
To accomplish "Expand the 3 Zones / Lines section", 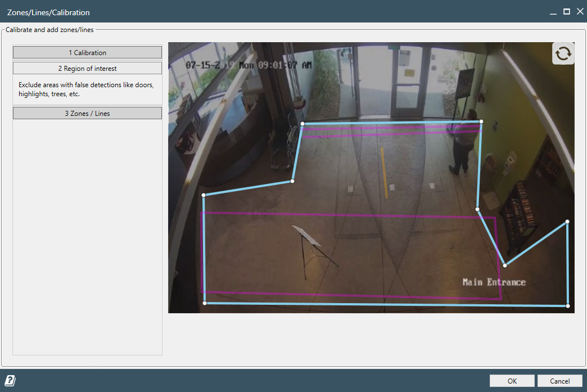I will 87,113.
